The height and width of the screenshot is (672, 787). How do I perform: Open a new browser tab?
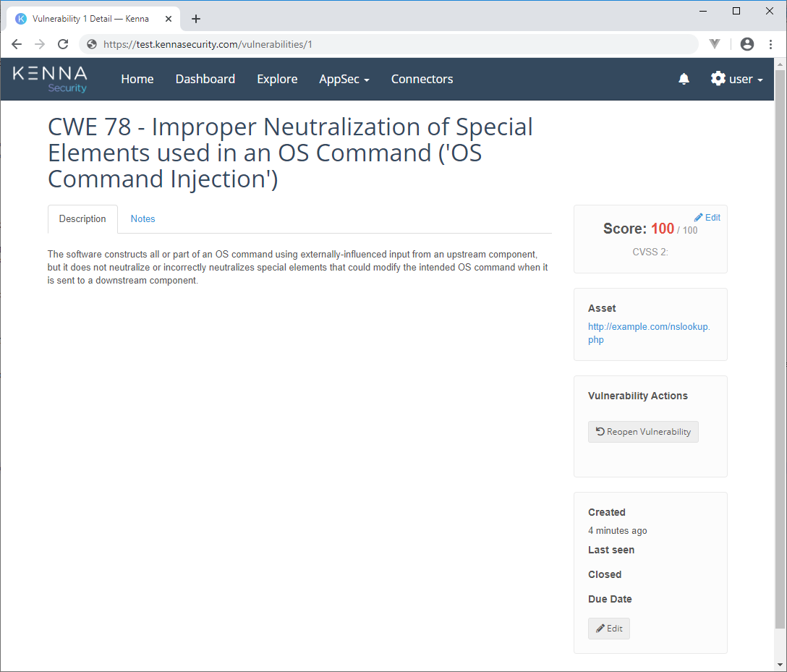tap(196, 19)
